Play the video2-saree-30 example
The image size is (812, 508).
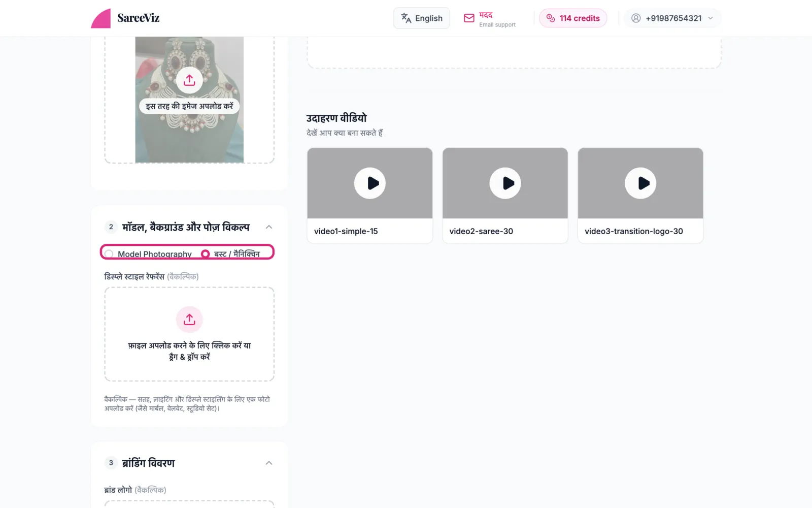point(505,183)
